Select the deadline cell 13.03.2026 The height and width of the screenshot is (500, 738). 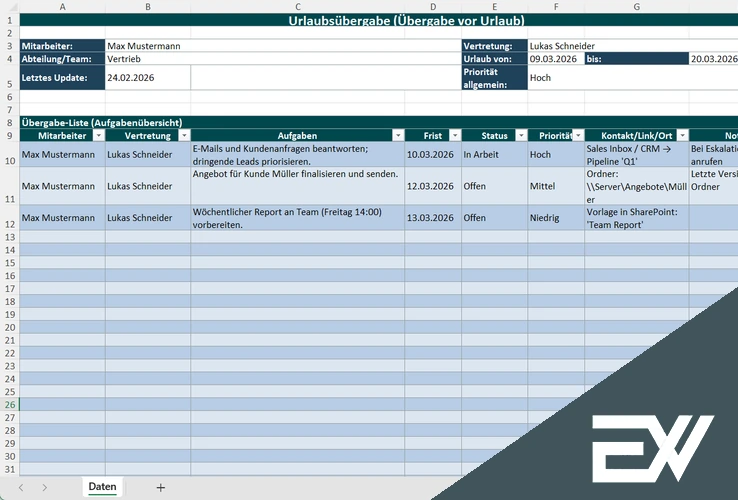(433, 218)
